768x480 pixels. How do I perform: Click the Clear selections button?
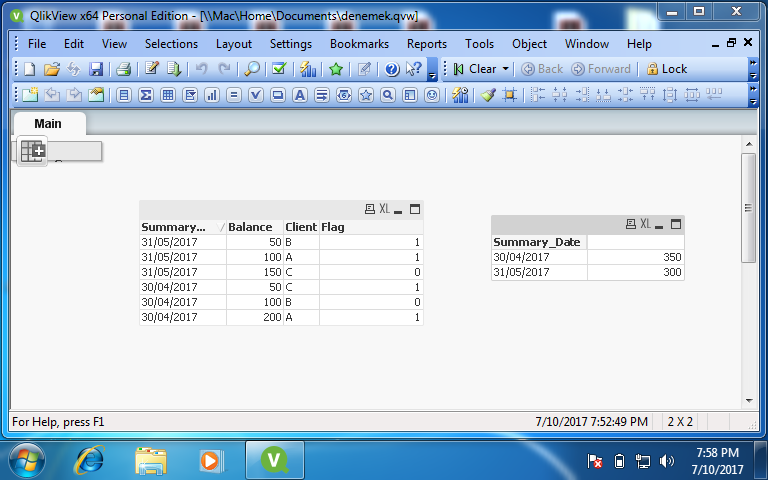click(x=474, y=69)
